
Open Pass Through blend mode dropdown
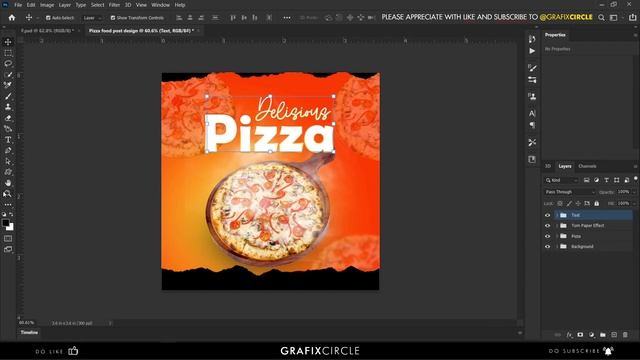pos(569,192)
